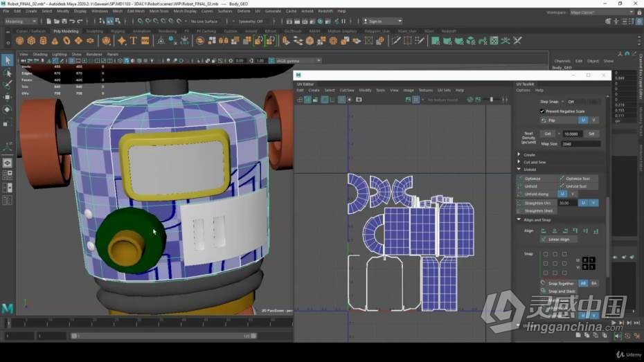Toggle the Flip V direction button

(593, 120)
